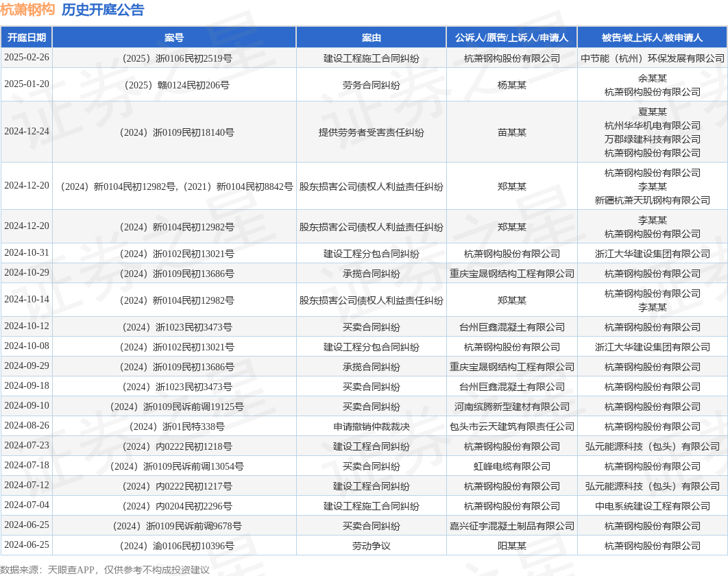The height and width of the screenshot is (576, 728).
Task: Click the footer note starting "数据来源:天眼查APP"
Action: tap(104, 570)
